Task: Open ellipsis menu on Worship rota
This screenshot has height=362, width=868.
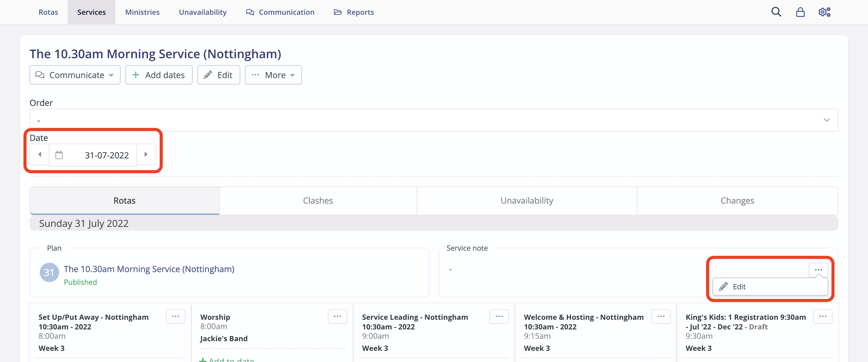Action: [x=337, y=316]
